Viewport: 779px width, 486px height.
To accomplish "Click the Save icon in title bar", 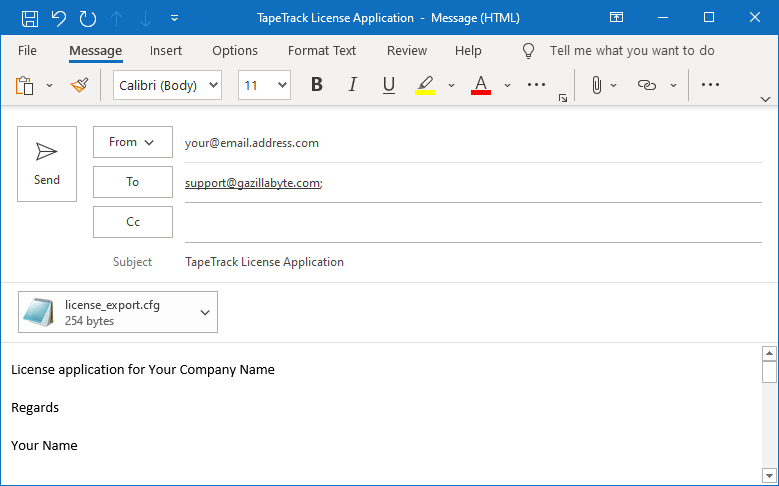I will coord(30,18).
